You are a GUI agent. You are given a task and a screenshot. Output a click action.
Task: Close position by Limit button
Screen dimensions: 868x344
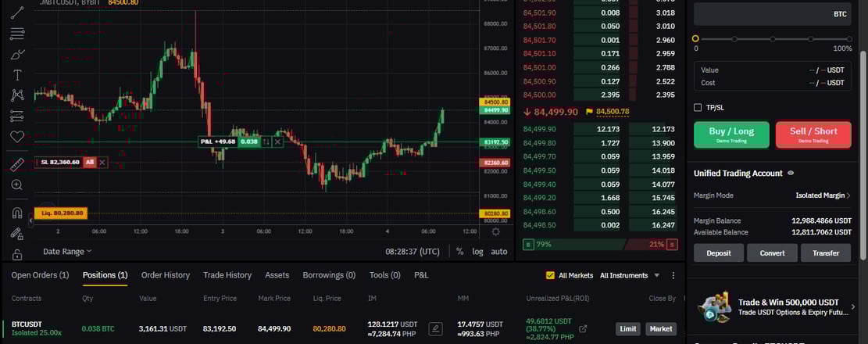point(627,329)
